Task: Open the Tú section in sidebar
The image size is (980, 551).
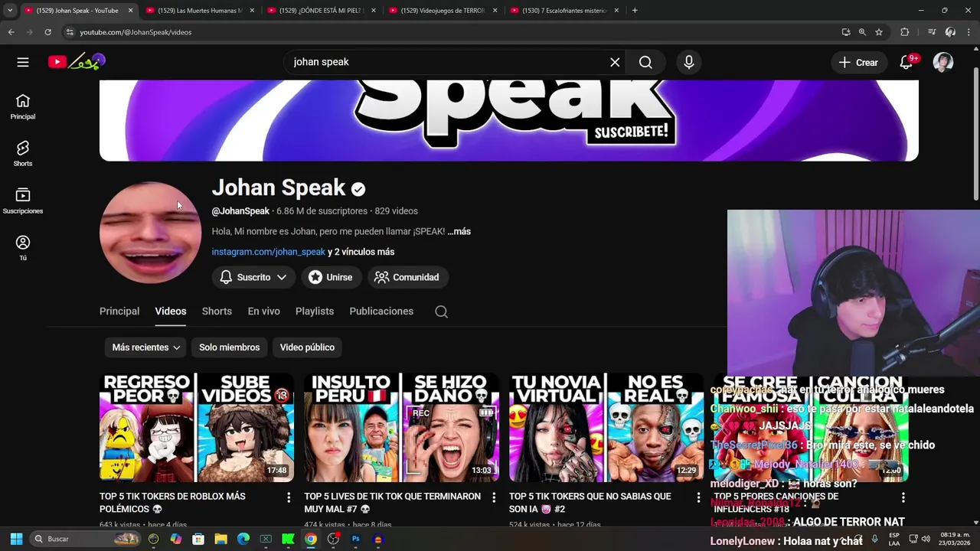Action: pos(23,248)
